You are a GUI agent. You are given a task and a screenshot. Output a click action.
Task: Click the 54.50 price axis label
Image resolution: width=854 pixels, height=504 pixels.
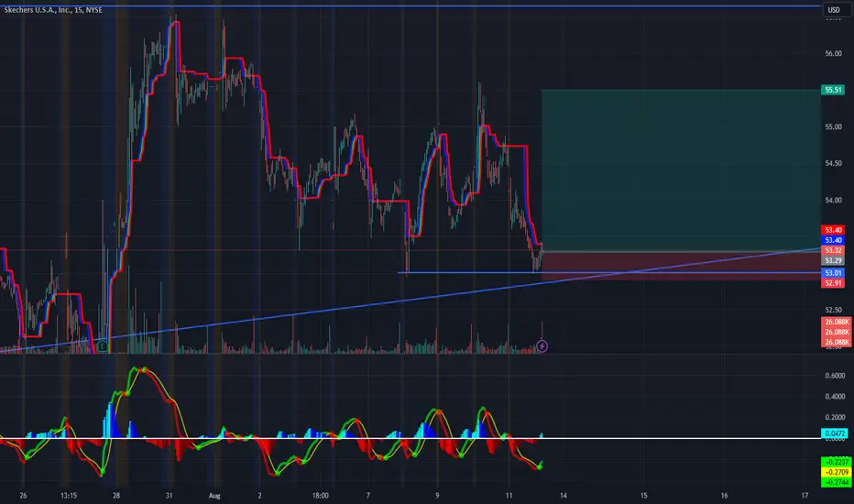833,163
